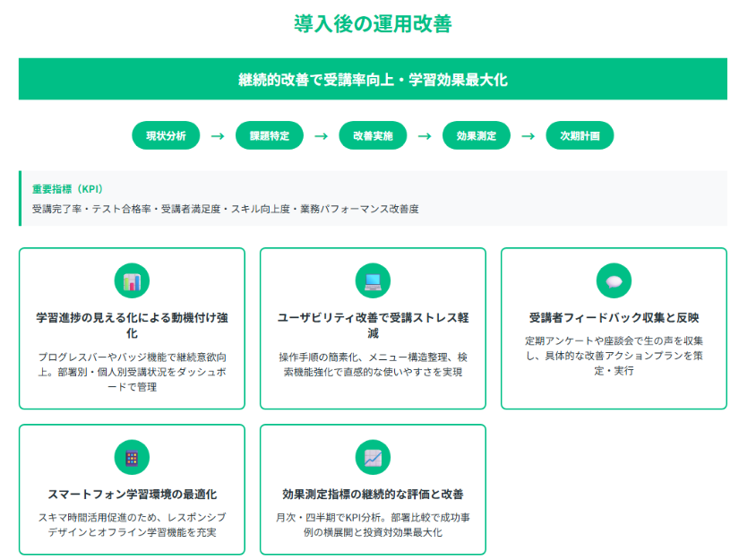Click the arrow between 改善実施 and 効果測定
739x560 pixels.
coord(425,136)
